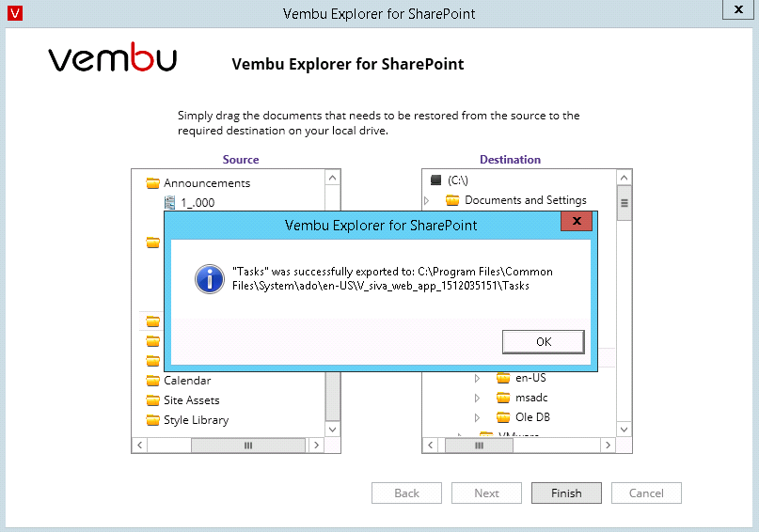Click OK in the export success dialog
The width and height of the screenshot is (759, 532).
543,342
